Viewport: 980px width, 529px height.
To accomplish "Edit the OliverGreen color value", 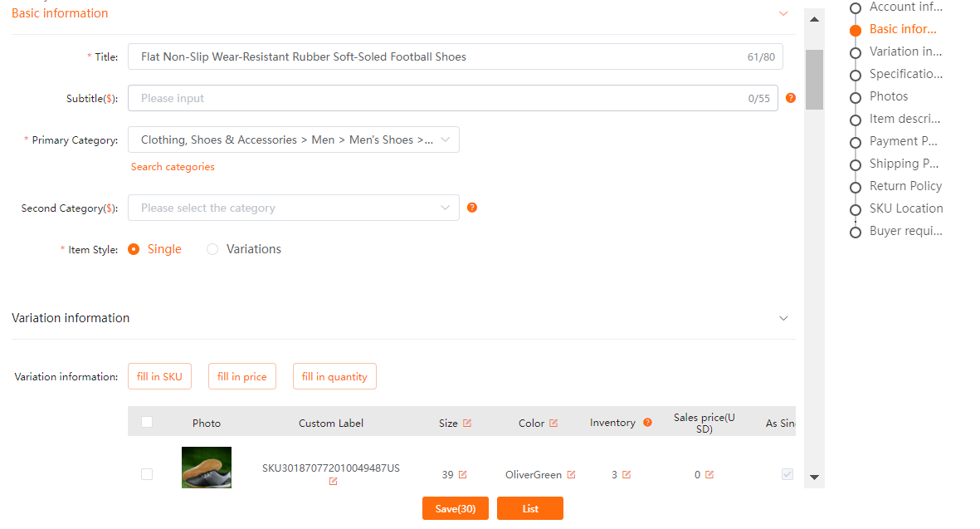I will [571, 475].
